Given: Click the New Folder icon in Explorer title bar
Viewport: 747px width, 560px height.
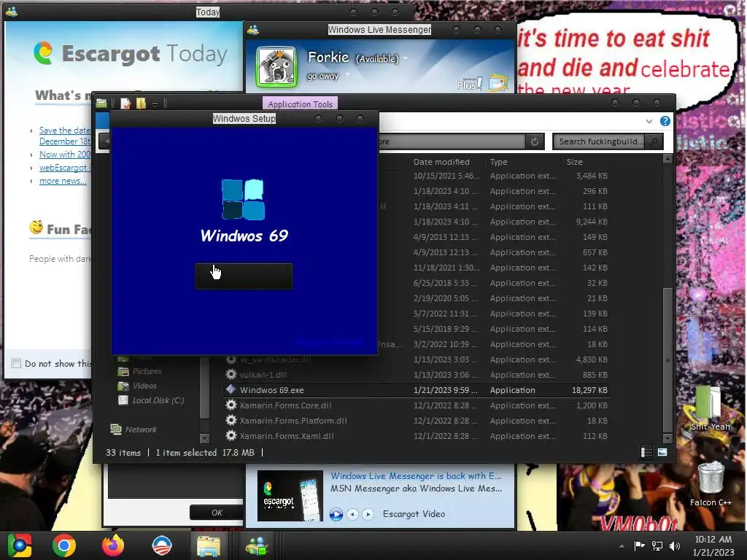Looking at the screenshot, I should click(141, 104).
